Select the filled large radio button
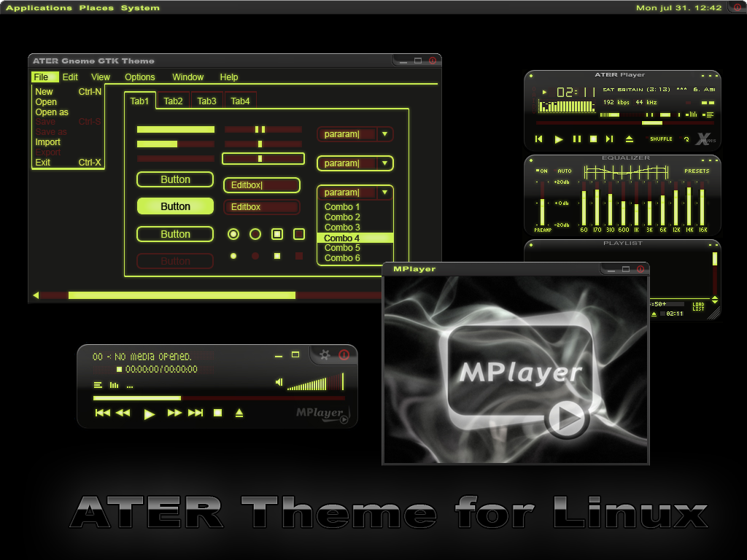This screenshot has height=560, width=747. (x=233, y=234)
